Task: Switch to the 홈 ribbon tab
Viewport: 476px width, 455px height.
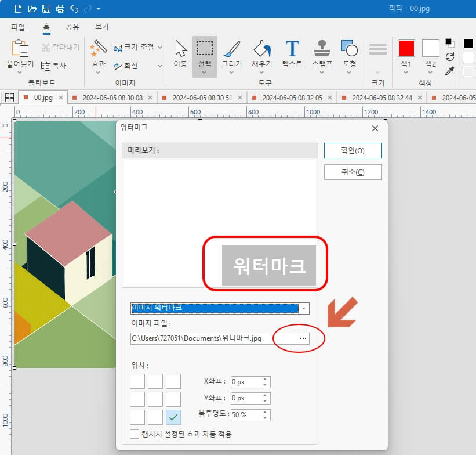Action: 46,27
